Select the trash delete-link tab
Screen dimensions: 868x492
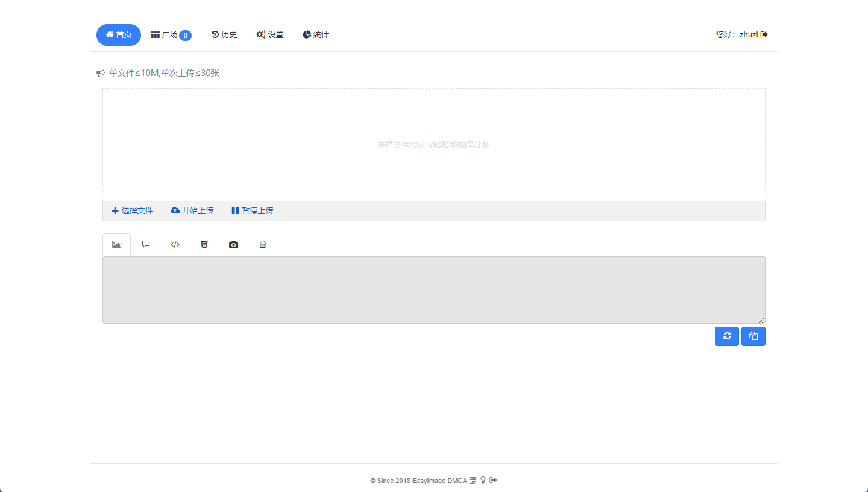click(x=263, y=245)
